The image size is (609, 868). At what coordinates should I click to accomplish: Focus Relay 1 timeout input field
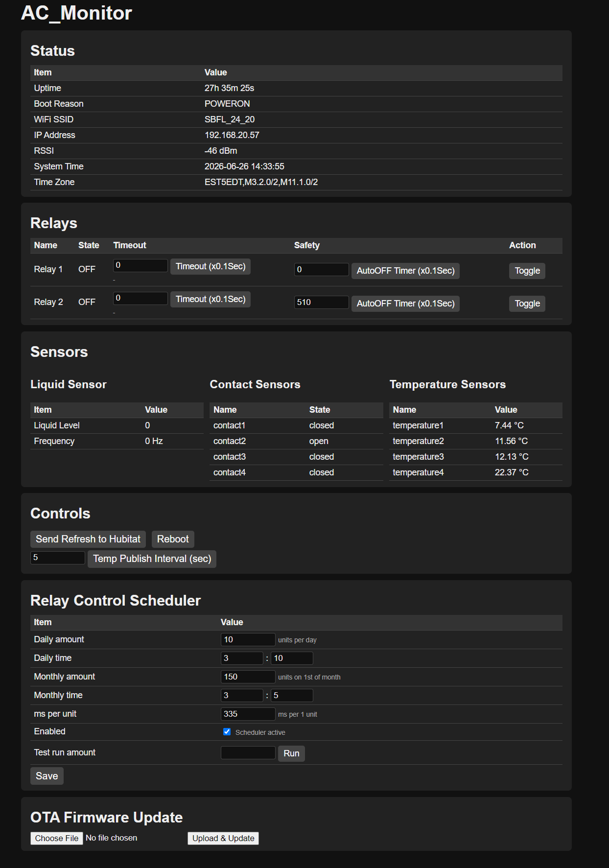tap(141, 265)
